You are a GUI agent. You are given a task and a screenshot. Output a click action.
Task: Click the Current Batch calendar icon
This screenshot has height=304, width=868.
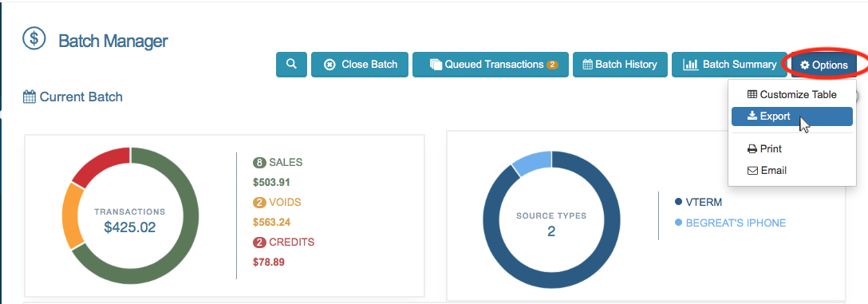click(x=30, y=97)
